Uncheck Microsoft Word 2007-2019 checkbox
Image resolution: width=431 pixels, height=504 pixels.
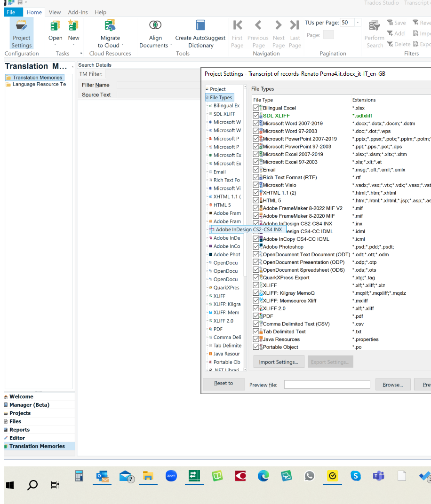tap(255, 123)
